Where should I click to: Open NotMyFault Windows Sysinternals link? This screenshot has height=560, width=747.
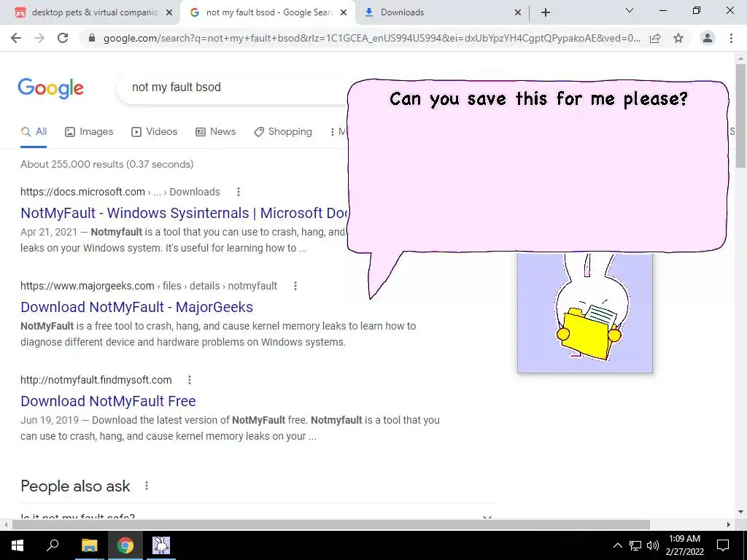coord(185,213)
